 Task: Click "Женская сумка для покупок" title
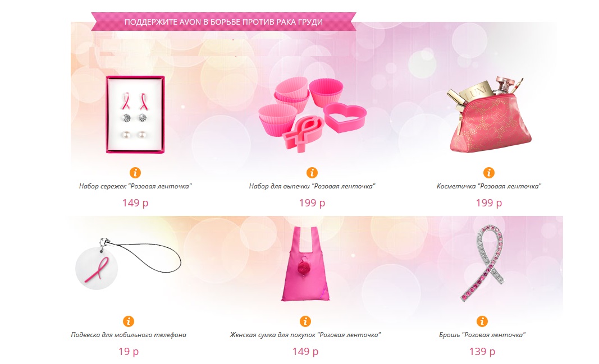pyautogui.click(x=305, y=335)
